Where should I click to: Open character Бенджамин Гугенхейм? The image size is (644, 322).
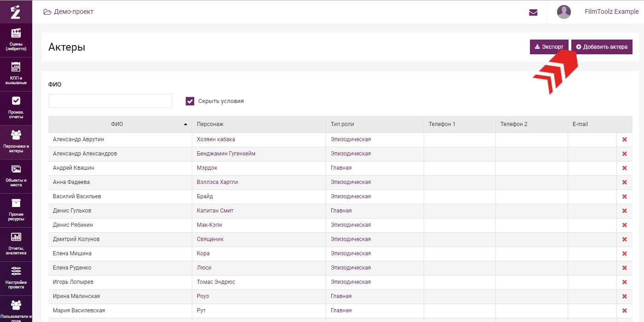[226, 154]
